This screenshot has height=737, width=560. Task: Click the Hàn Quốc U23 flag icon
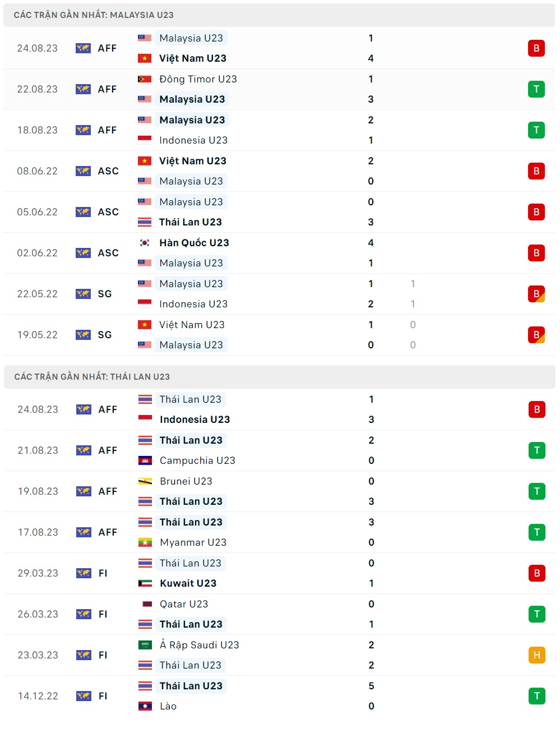pos(145,243)
